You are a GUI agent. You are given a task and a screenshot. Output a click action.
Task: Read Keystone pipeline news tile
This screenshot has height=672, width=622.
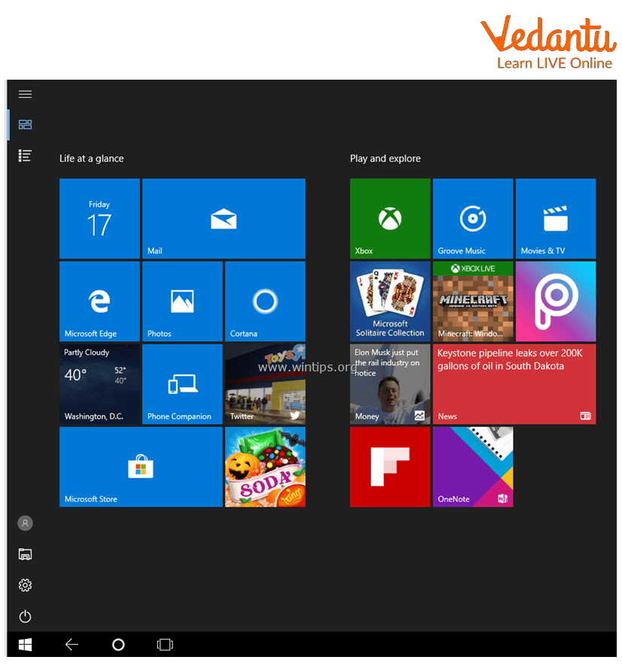click(x=514, y=384)
